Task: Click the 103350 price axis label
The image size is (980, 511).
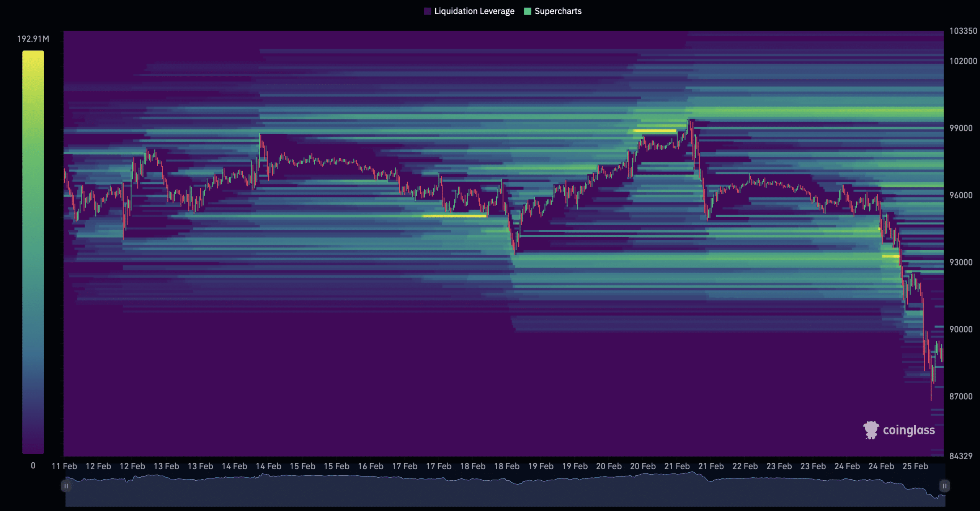Action: [x=963, y=31]
